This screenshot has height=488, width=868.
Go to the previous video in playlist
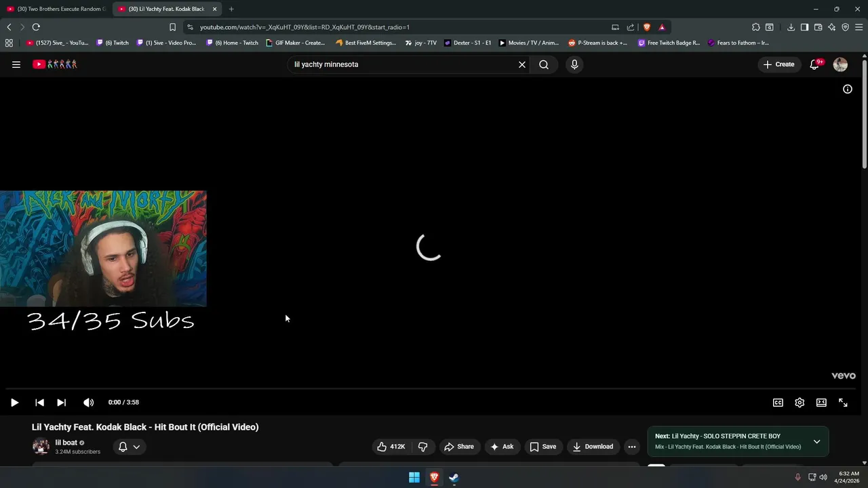[x=40, y=403]
